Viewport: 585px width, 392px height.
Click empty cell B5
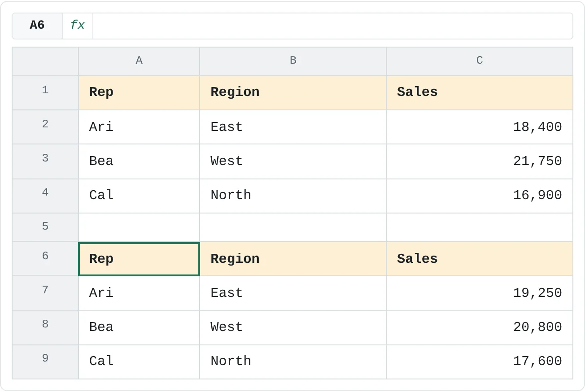(x=293, y=227)
